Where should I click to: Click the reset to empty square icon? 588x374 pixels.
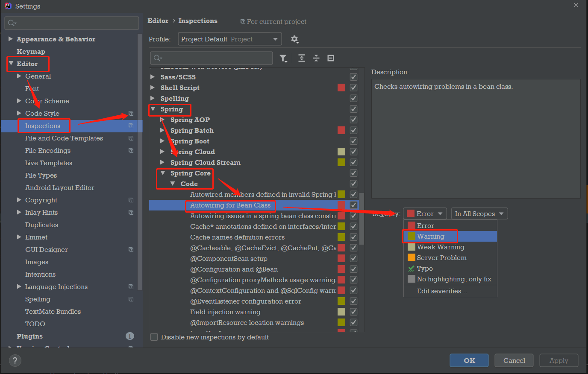click(x=331, y=58)
